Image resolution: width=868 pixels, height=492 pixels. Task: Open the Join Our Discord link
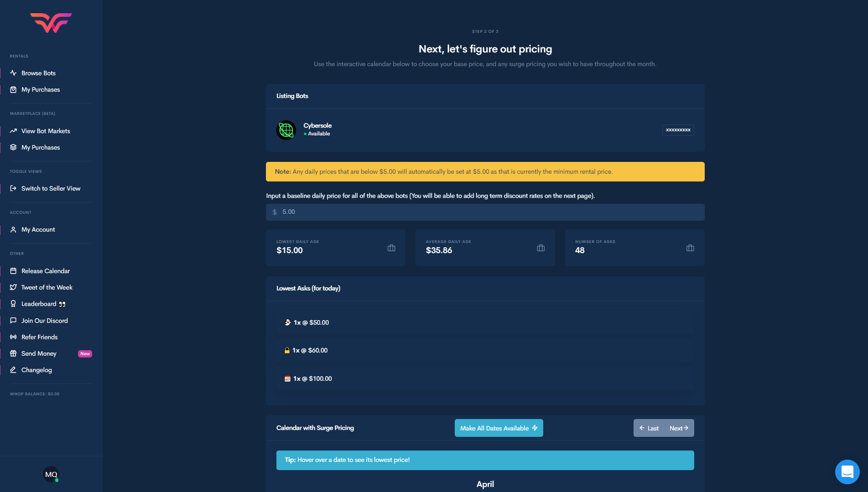44,321
